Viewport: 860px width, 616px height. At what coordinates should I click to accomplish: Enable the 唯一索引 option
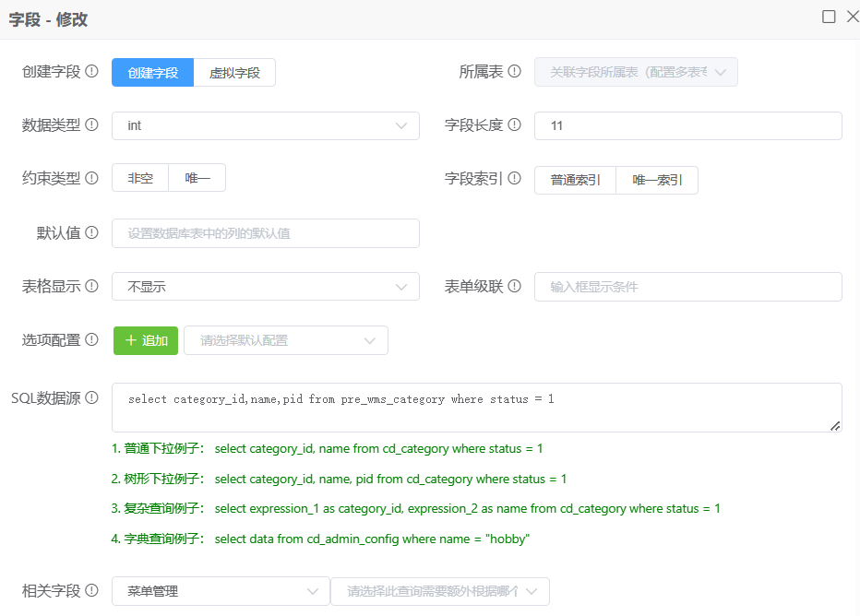657,181
